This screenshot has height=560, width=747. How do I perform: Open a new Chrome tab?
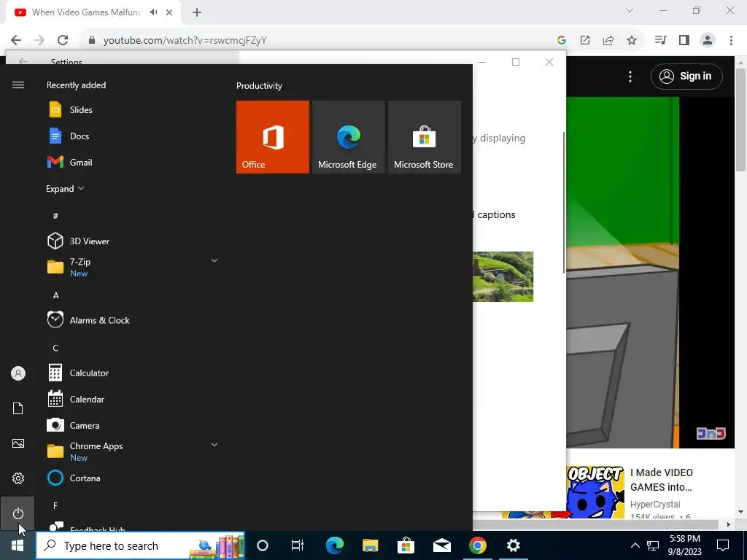pos(197,12)
